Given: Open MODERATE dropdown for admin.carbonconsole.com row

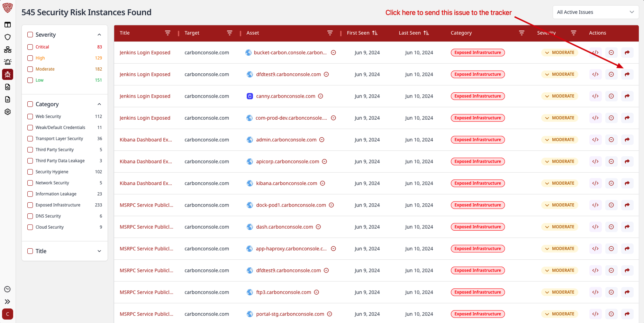Looking at the screenshot, I should coord(560,140).
